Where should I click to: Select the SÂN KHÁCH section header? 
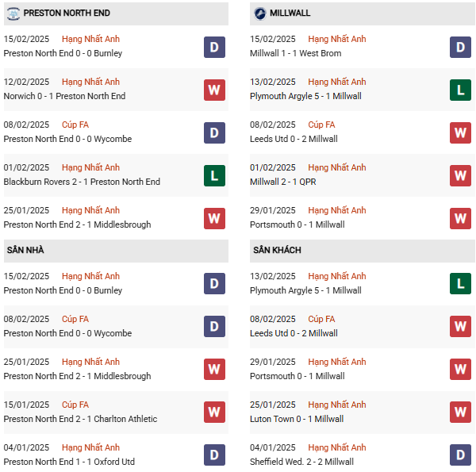click(x=277, y=251)
